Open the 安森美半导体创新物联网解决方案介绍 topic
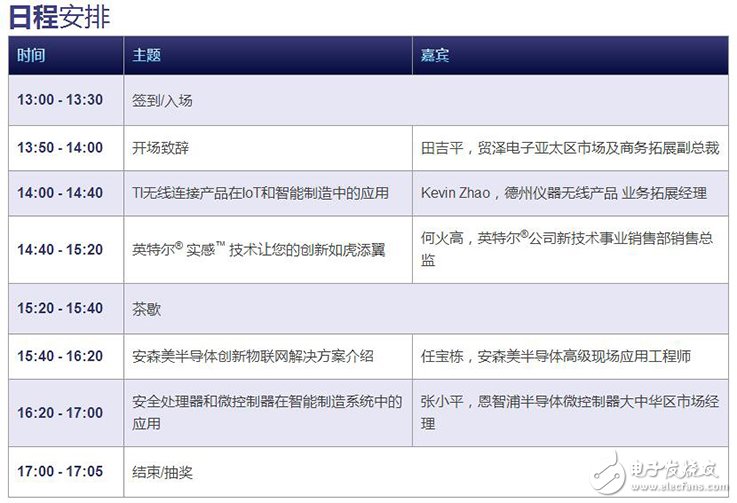Viewport: 737px width, 503px height. tap(253, 355)
